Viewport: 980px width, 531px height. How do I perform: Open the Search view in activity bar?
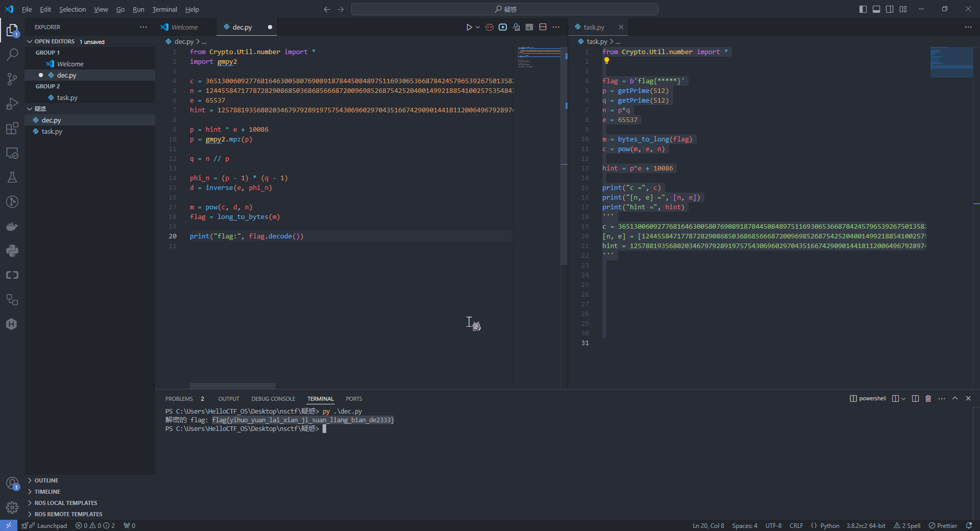12,55
